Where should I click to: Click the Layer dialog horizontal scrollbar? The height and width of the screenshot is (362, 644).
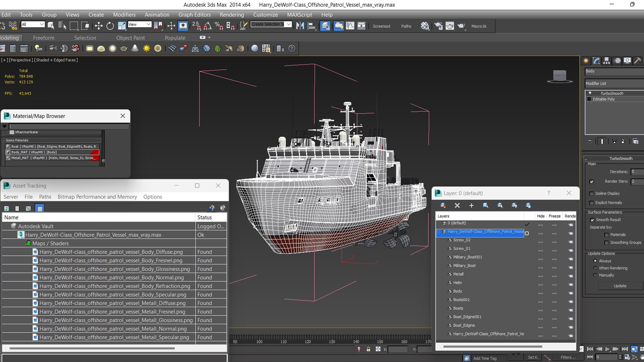point(492,347)
